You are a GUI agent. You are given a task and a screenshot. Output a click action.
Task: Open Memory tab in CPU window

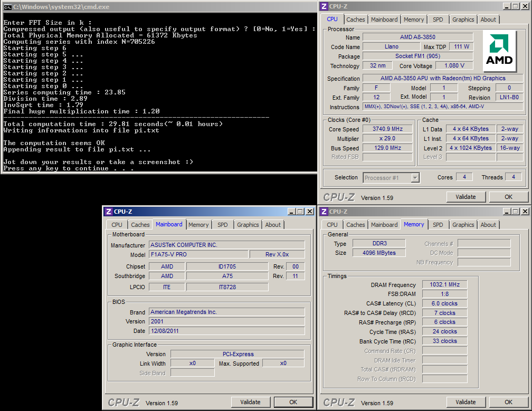tap(414, 20)
